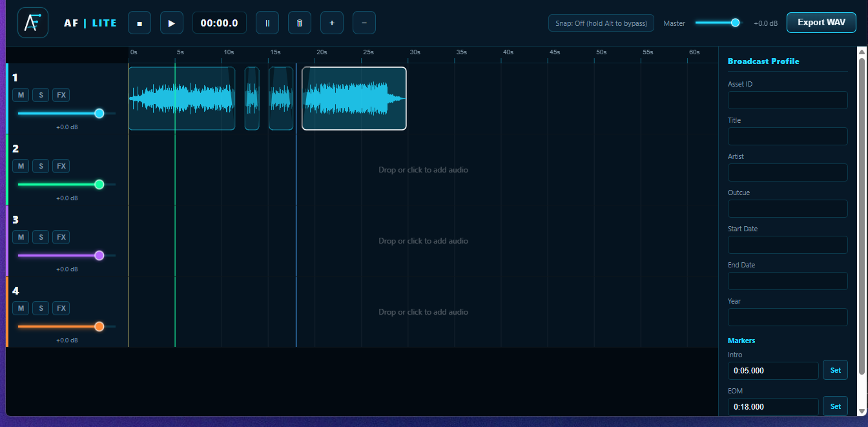The width and height of the screenshot is (868, 427).
Task: Toggle the Snap: Off button
Action: pos(601,23)
